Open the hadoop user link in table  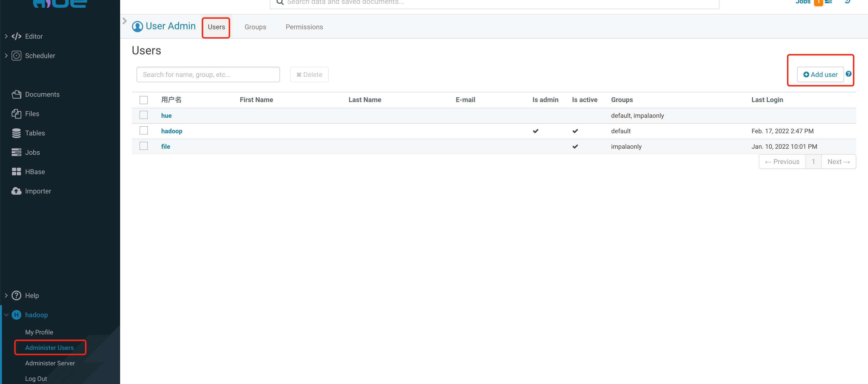click(x=171, y=131)
